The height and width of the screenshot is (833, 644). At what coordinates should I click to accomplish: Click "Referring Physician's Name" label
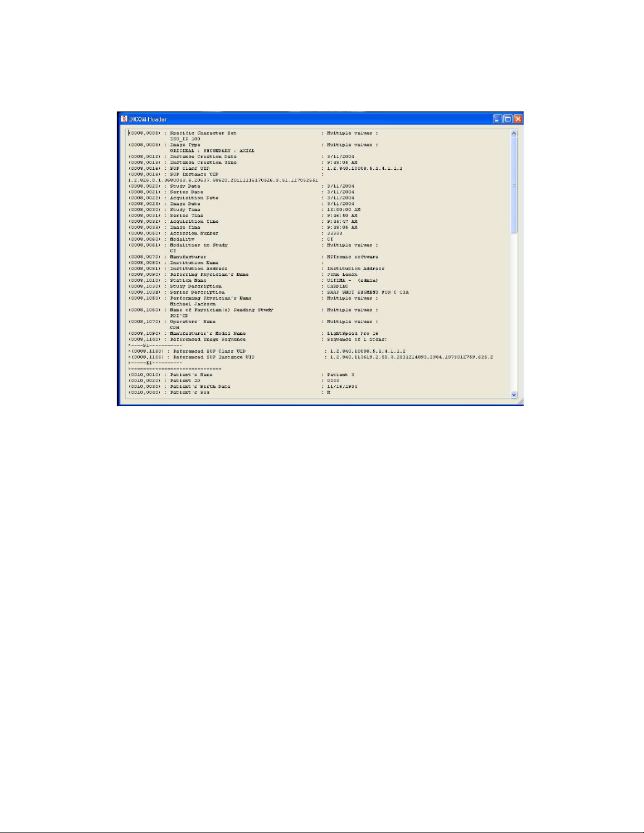209,274
